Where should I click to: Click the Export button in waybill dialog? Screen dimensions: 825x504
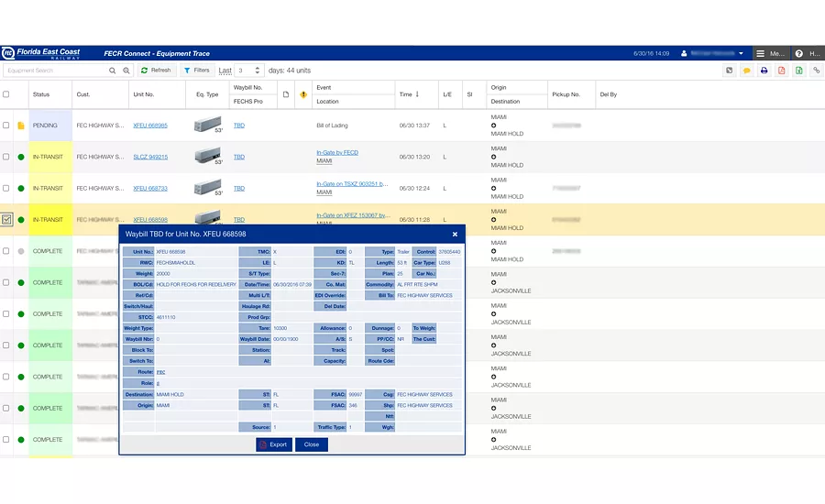coord(274,444)
